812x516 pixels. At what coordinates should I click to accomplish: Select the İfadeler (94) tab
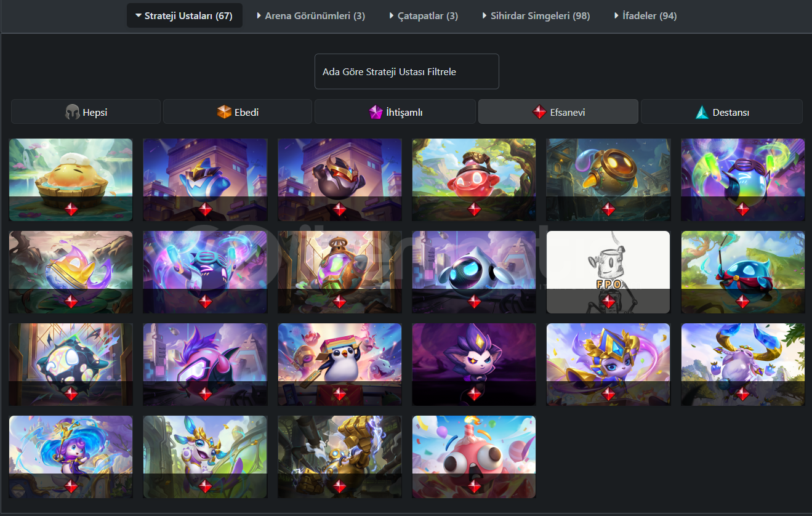point(646,15)
